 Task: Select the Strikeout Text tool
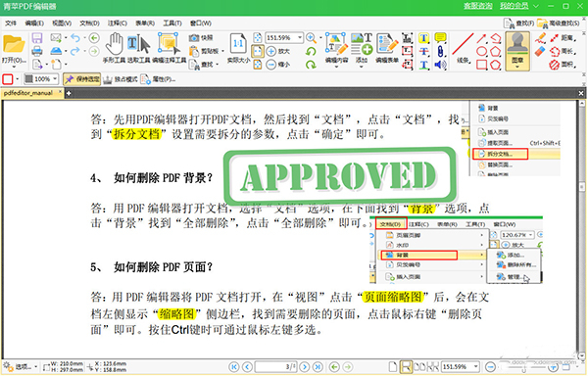[423, 51]
